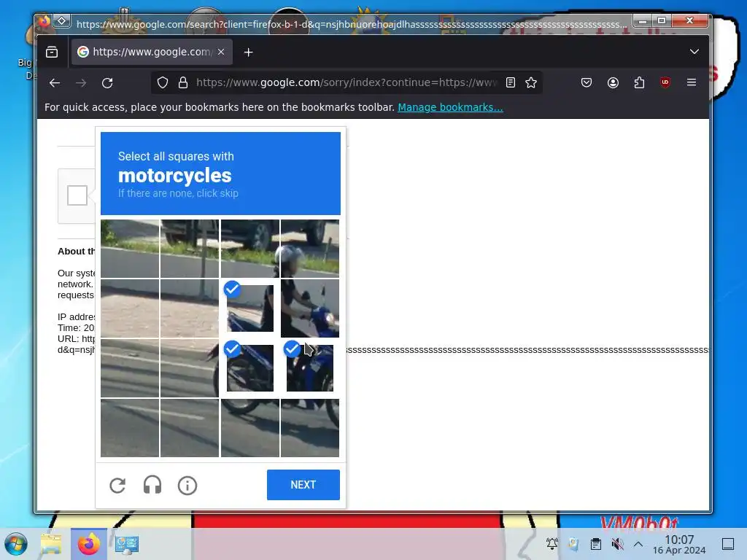Image resolution: width=747 pixels, height=560 pixels.
Task: Click the Firefox taskbar icon
Action: (88, 544)
